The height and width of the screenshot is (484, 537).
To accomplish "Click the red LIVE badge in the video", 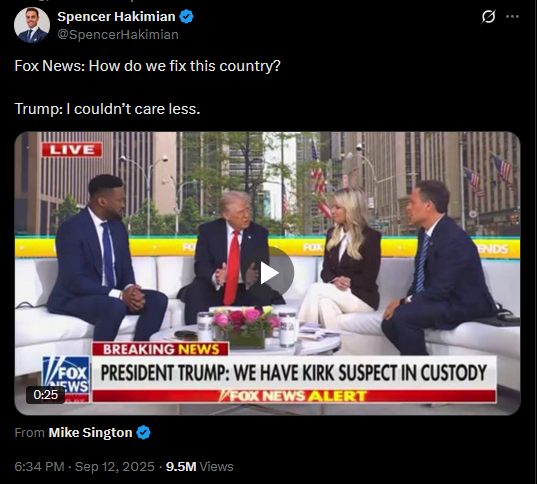I will click(72, 150).
